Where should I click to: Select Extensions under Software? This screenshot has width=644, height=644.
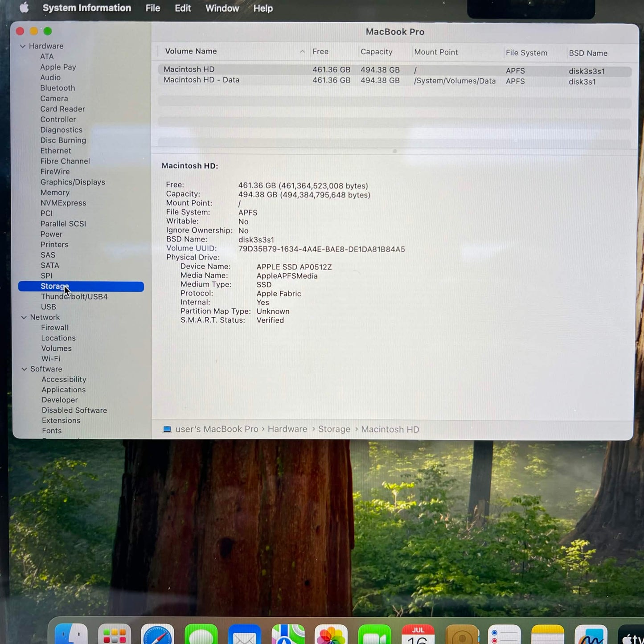[61, 421]
